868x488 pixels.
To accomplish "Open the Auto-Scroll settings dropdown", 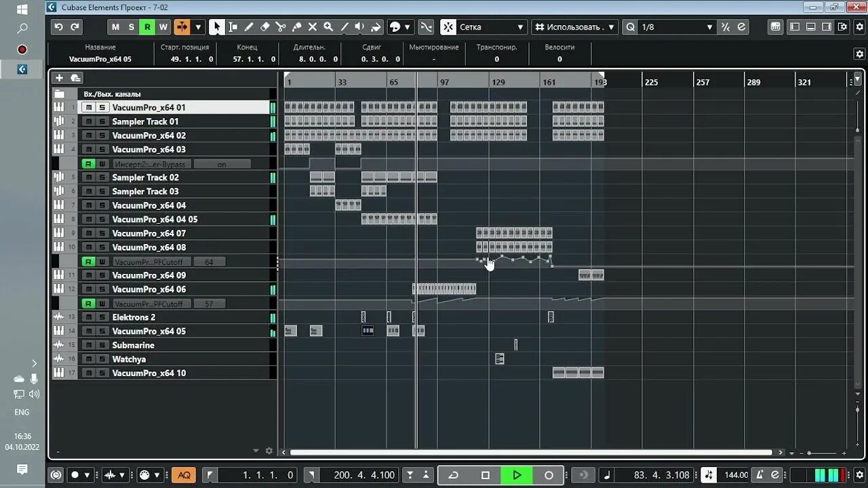I will (198, 27).
